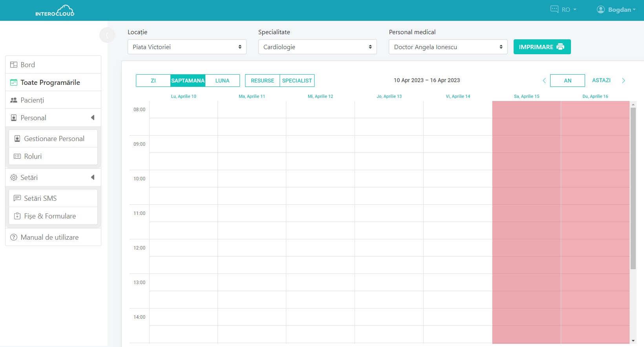Jump to today with ASTAZI
This screenshot has width=644, height=347.
pyautogui.click(x=601, y=80)
